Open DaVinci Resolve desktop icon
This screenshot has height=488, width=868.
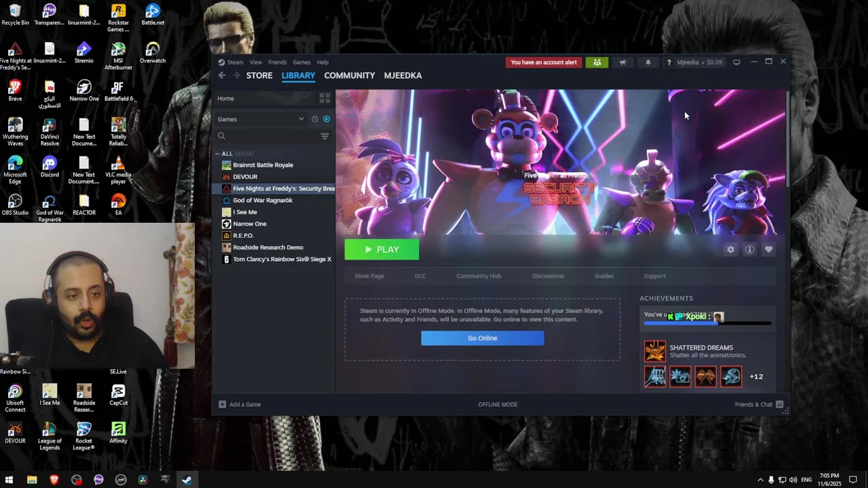pyautogui.click(x=50, y=132)
